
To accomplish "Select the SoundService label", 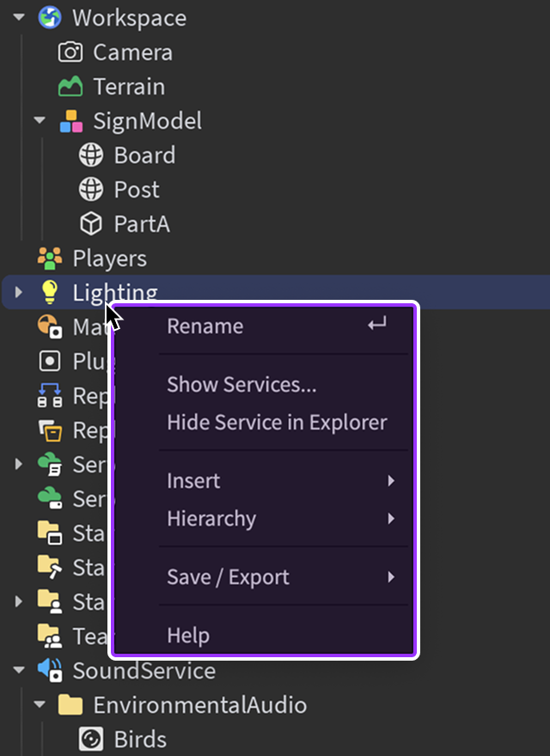I will click(144, 671).
